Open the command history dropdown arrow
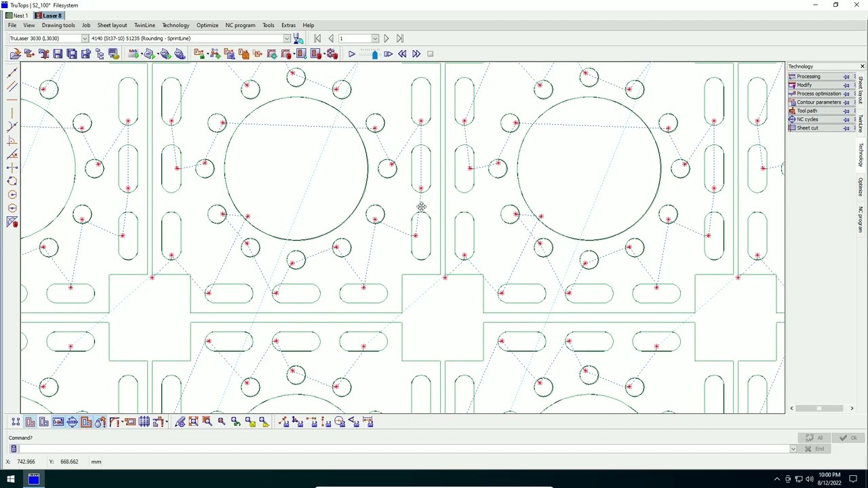 pyautogui.click(x=793, y=449)
